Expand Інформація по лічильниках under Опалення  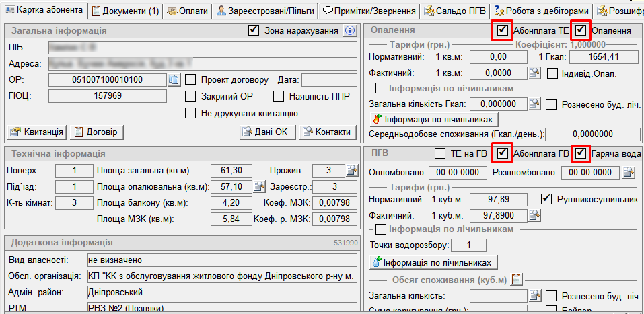(380, 88)
